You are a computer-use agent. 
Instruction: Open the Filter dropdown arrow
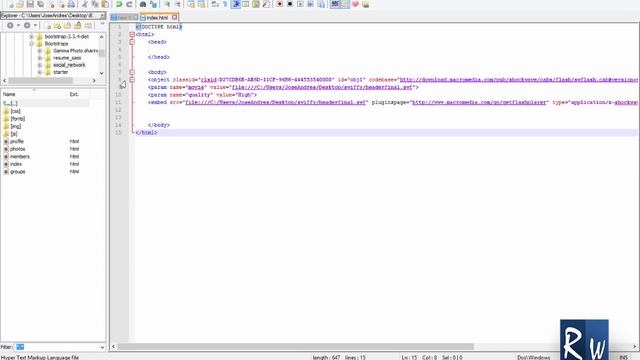pyautogui.click(x=102, y=347)
